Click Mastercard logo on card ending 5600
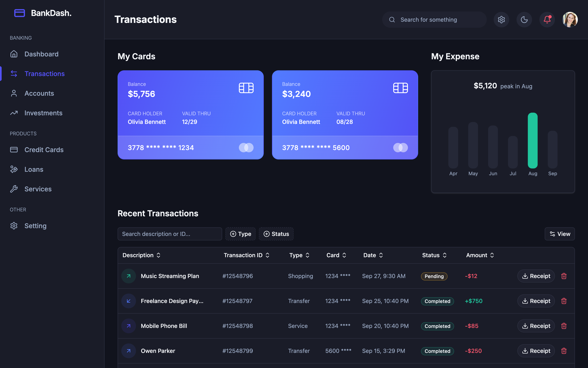Screen dimensions: 588x368 (400, 147)
